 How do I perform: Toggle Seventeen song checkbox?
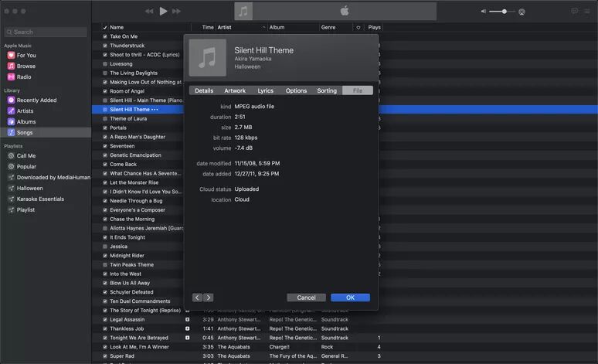[x=105, y=146]
